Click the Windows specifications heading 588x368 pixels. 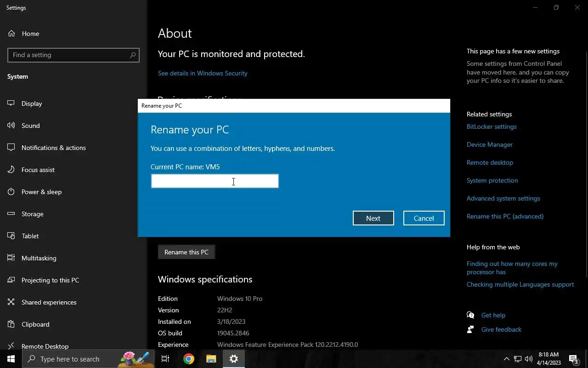(x=205, y=279)
